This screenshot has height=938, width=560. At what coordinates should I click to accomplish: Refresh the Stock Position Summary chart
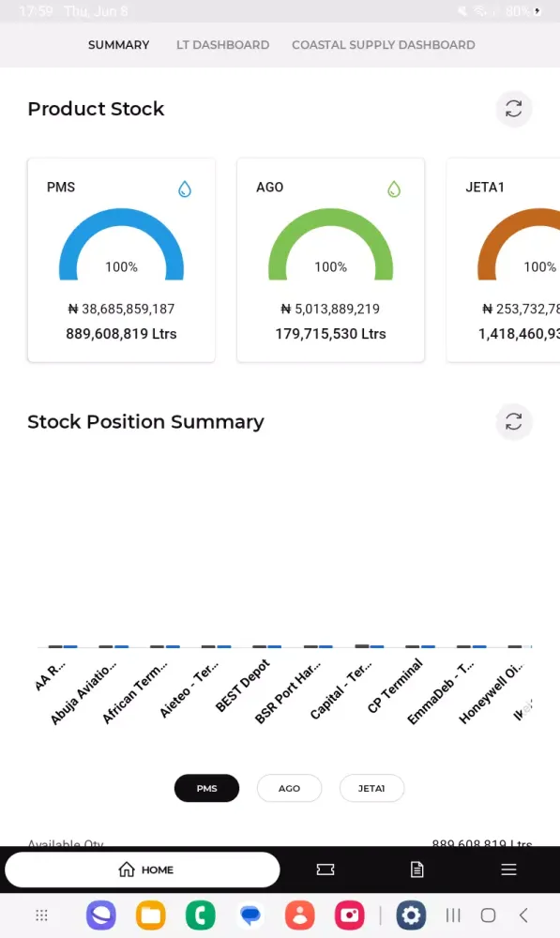[x=513, y=422]
